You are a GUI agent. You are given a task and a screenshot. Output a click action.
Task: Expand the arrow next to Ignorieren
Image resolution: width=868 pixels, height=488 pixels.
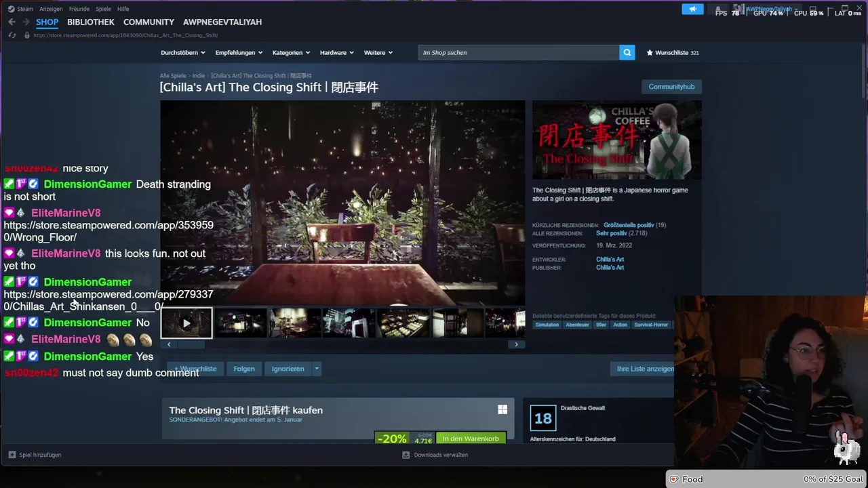[x=317, y=369]
